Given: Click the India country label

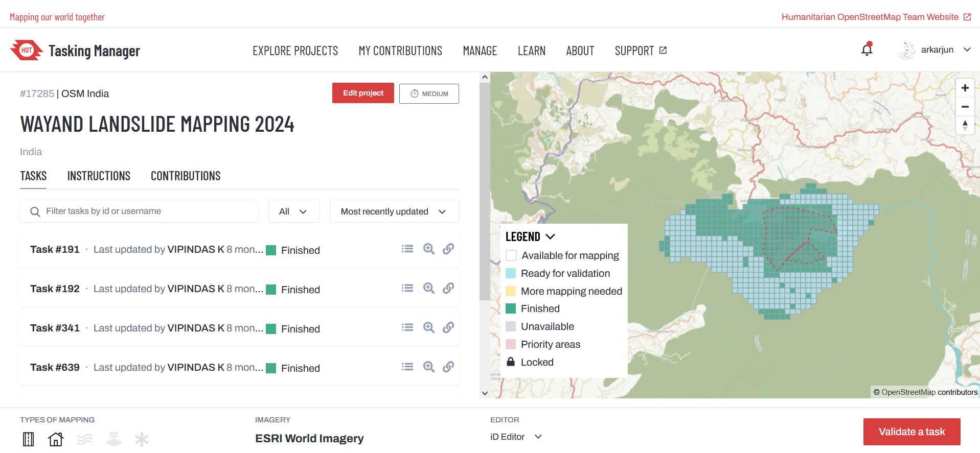Looking at the screenshot, I should click(31, 152).
